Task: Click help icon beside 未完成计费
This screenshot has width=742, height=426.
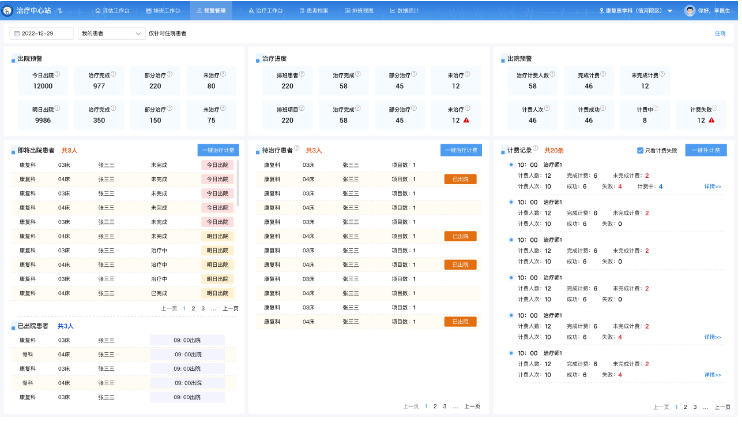Action: coord(662,74)
